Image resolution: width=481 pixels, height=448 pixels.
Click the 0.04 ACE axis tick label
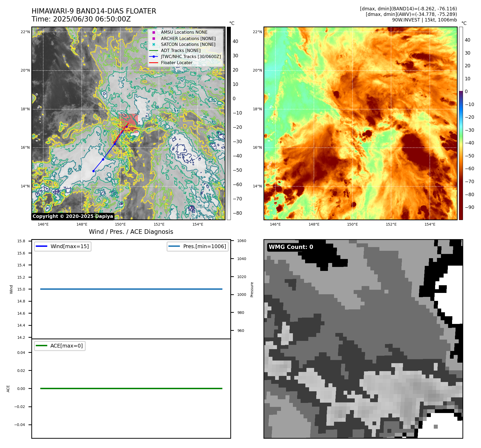[x=21, y=353]
